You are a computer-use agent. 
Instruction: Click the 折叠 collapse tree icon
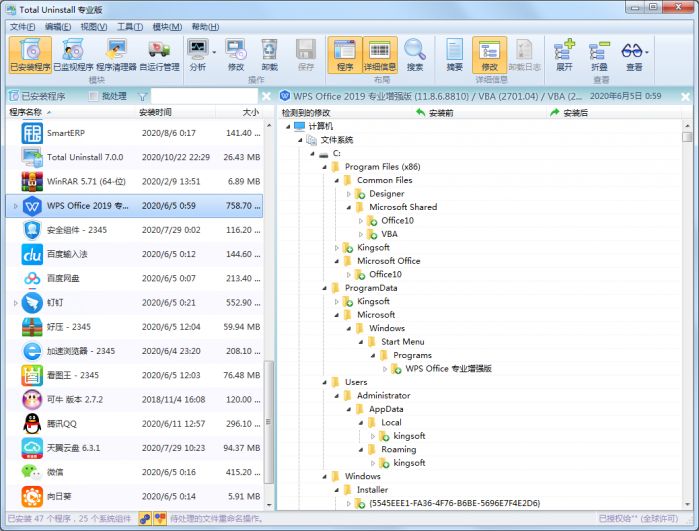tap(599, 54)
